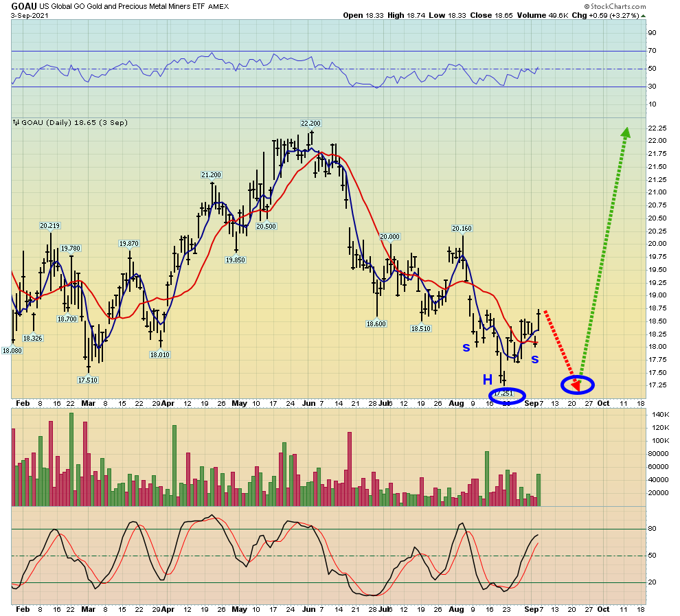The width and height of the screenshot is (680, 616).
Task: Click the chart date '3-Sep-2021'
Action: pos(30,15)
